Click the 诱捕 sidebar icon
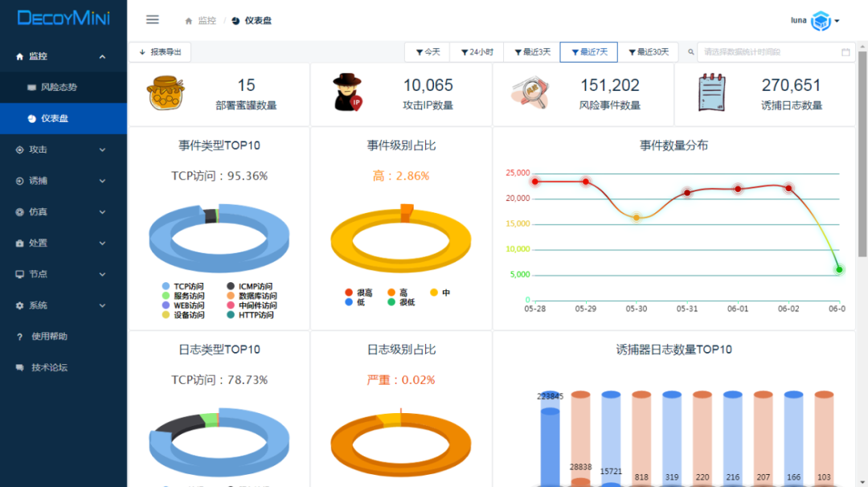Screen dimensions: 868x487 pyautogui.click(x=20, y=181)
